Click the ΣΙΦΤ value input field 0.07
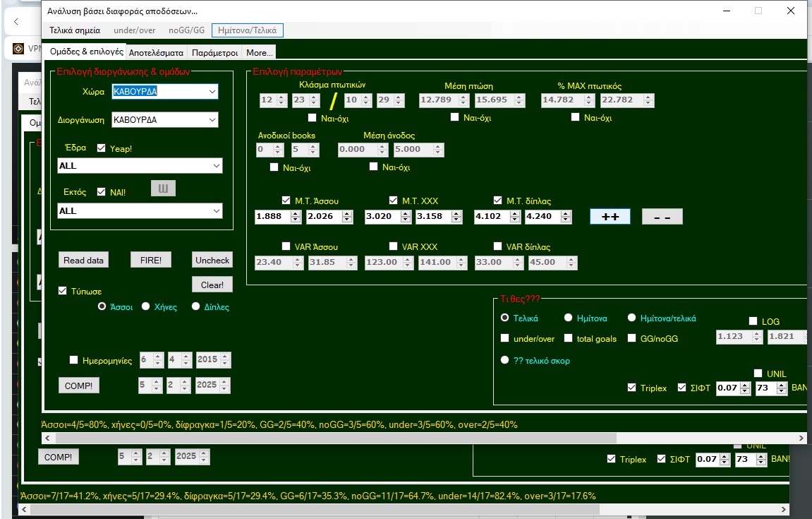Viewport: 812px width, 519px height. coord(727,388)
